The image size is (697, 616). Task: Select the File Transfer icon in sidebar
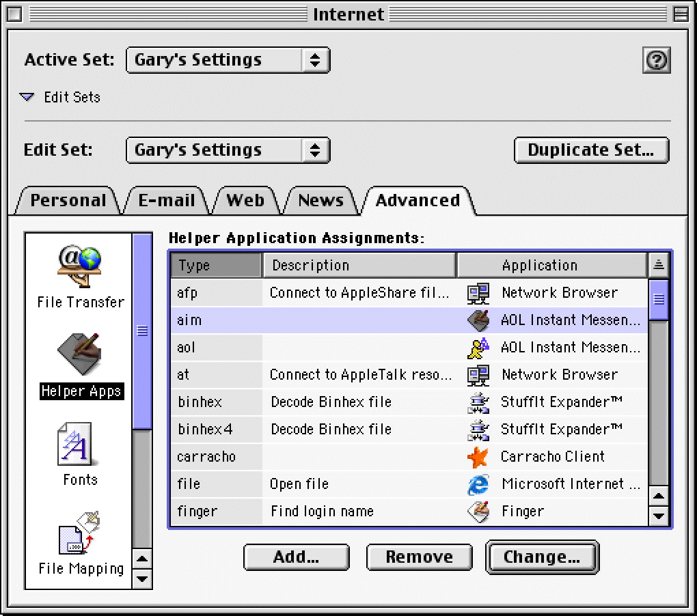79,266
